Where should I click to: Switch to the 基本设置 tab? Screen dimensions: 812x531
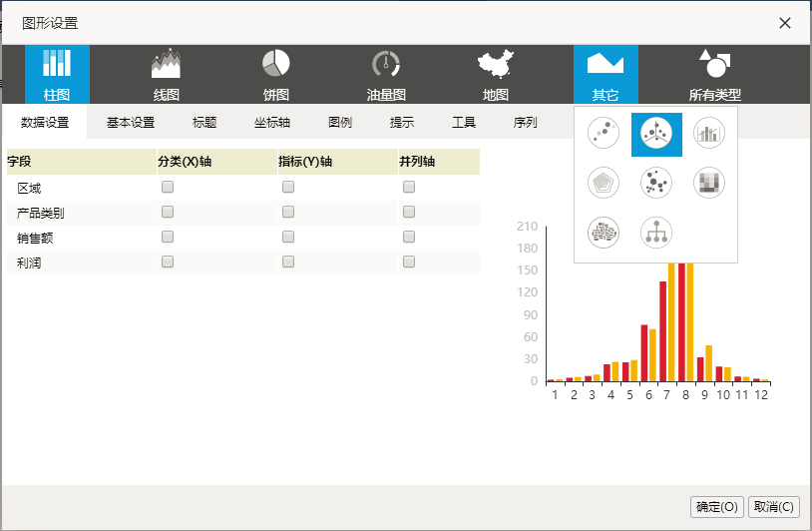pyautogui.click(x=131, y=122)
